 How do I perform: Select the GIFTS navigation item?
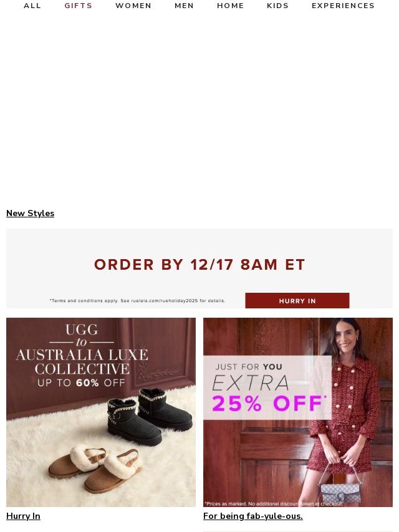click(79, 6)
